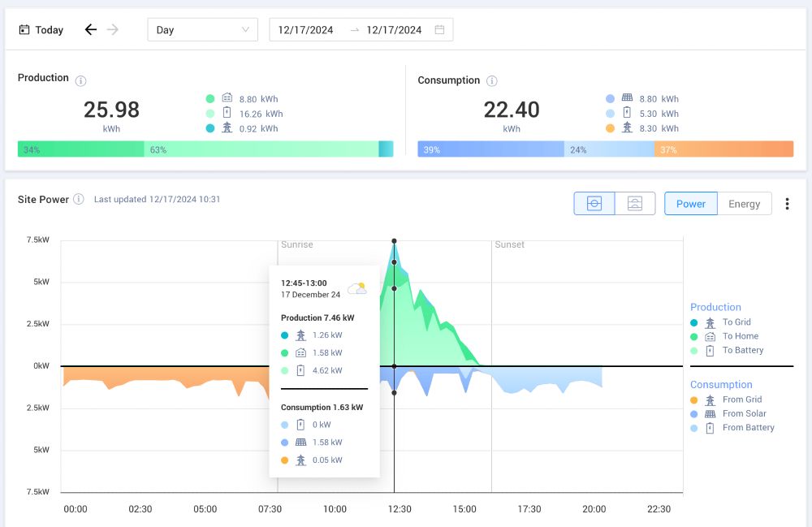Click the 63% battery production bar segment
The height and width of the screenshot is (527, 812).
(x=261, y=149)
